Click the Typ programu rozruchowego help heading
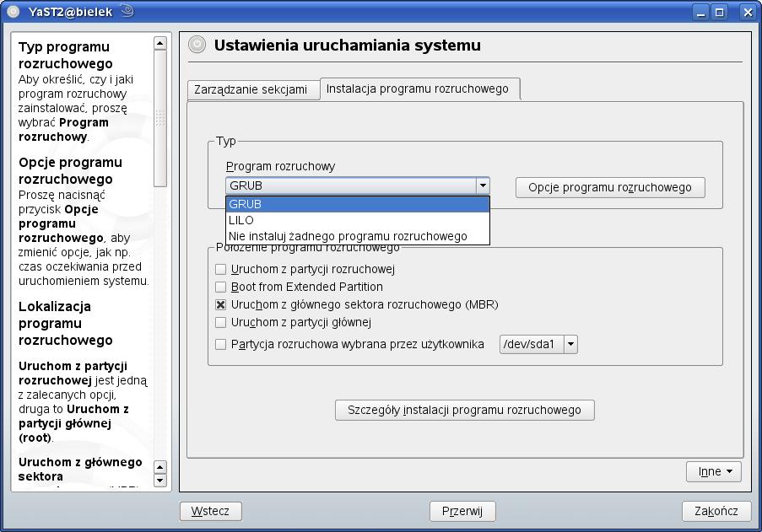Image resolution: width=762 pixels, height=532 pixels. [x=66, y=56]
